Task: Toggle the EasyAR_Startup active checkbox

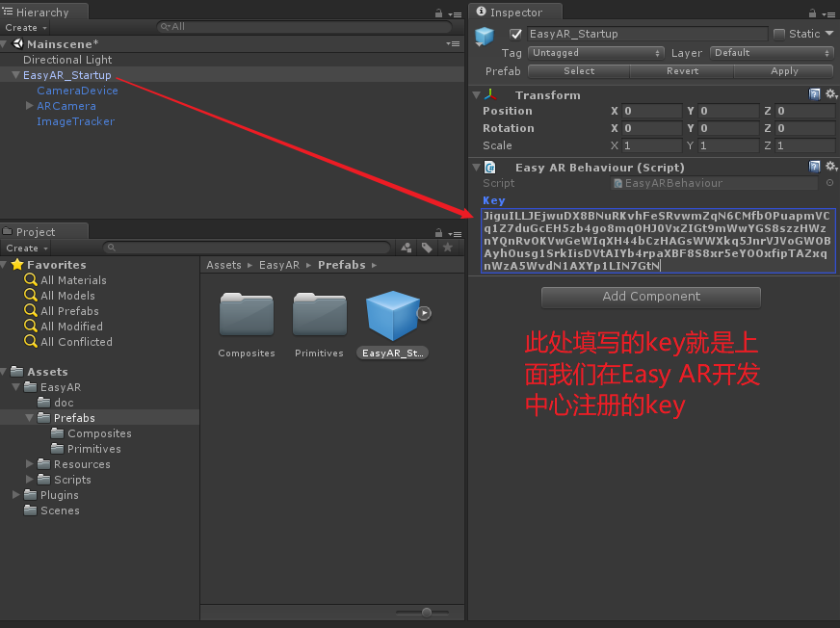Action: 516,35
